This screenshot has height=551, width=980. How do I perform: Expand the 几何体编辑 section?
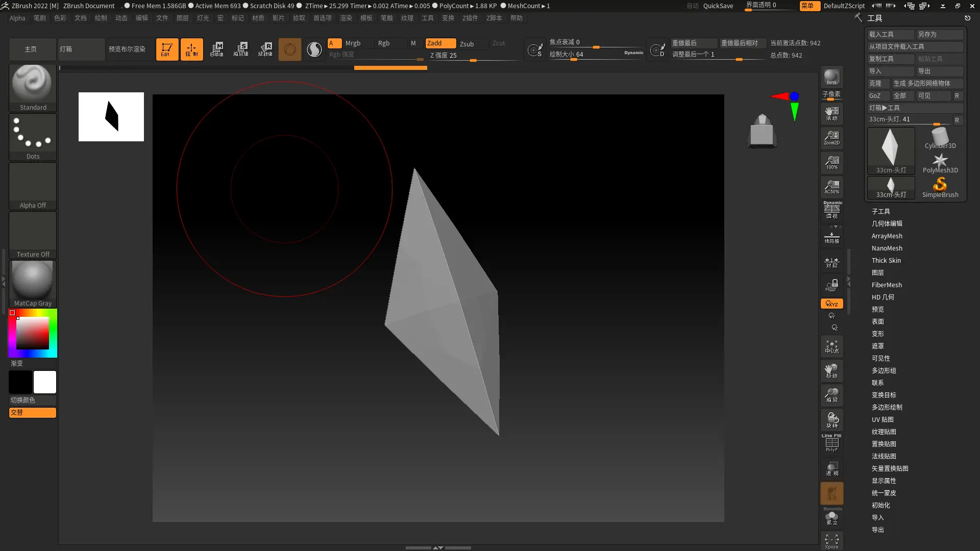tap(887, 223)
